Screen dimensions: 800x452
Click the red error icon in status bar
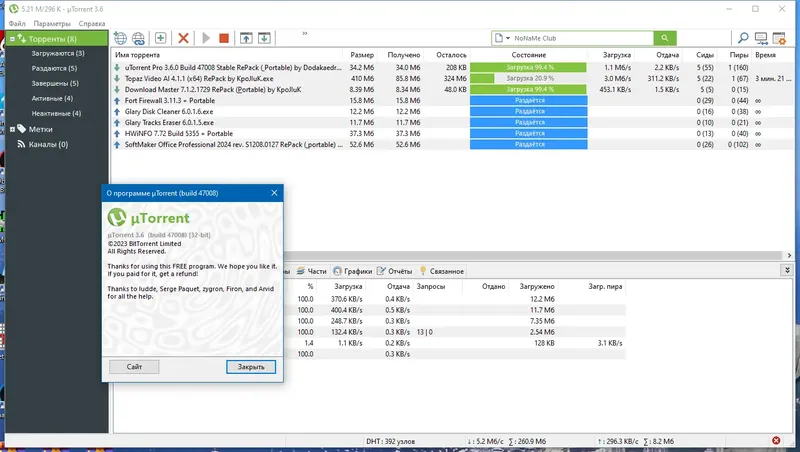[x=776, y=441]
